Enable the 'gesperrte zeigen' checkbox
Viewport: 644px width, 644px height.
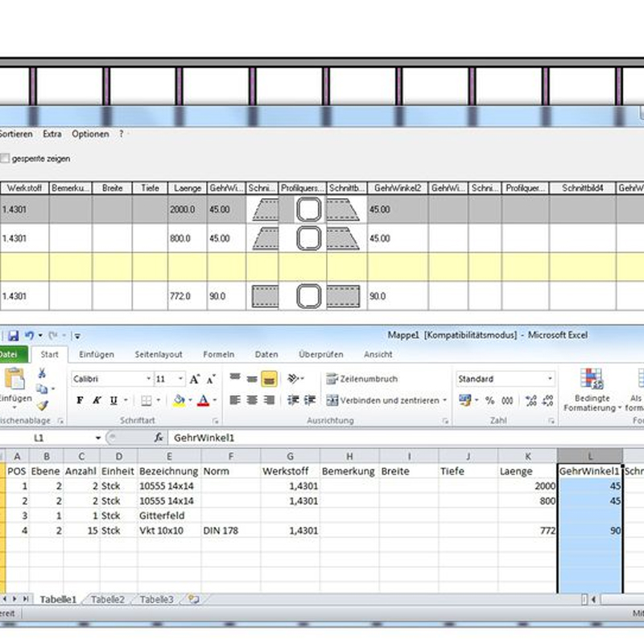pos(5,159)
